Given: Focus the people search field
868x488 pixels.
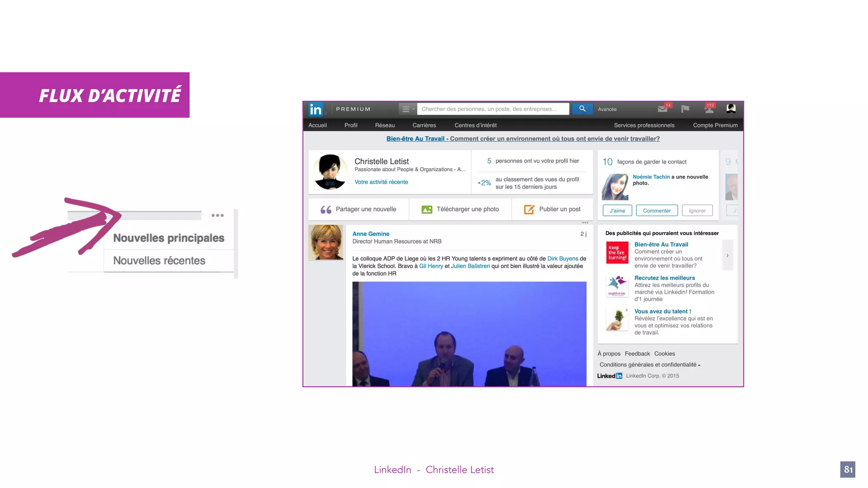Looking at the screenshot, I should (x=493, y=109).
